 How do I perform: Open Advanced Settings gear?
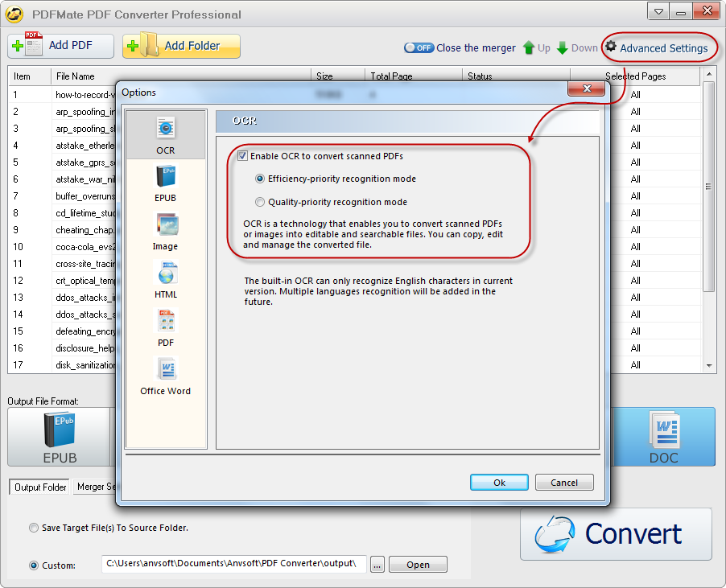pos(657,47)
